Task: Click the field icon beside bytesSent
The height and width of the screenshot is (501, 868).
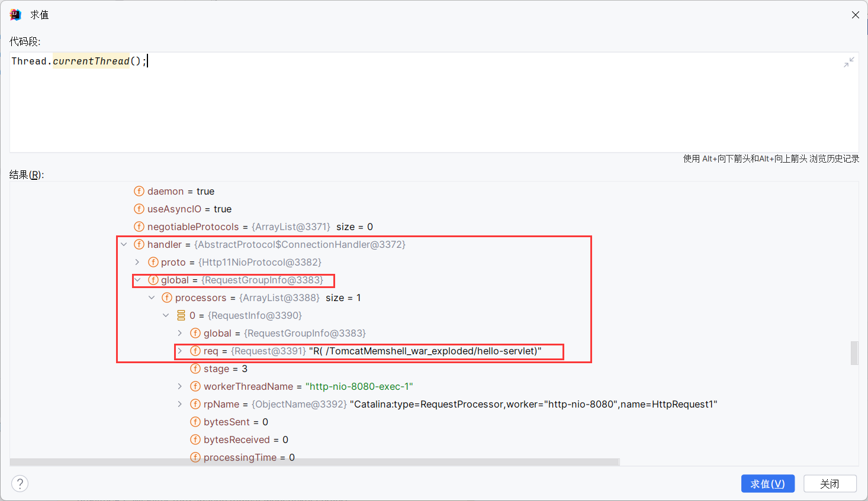Action: coord(195,422)
